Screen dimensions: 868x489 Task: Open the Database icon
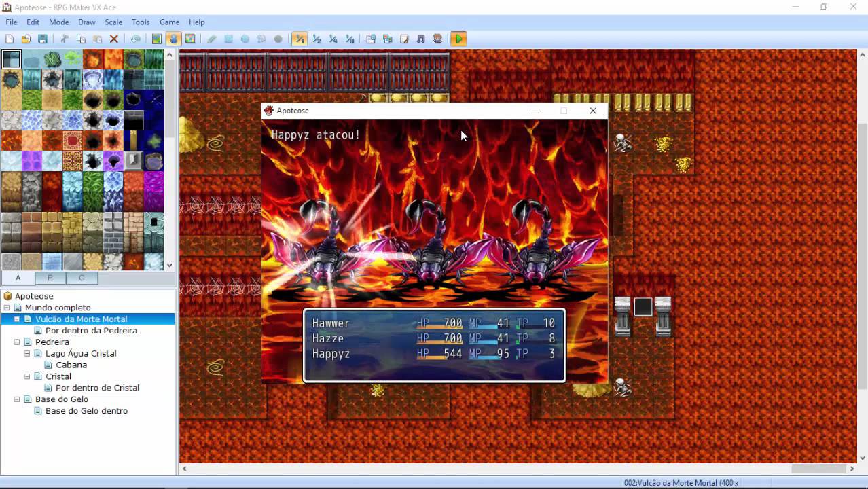[x=371, y=39]
